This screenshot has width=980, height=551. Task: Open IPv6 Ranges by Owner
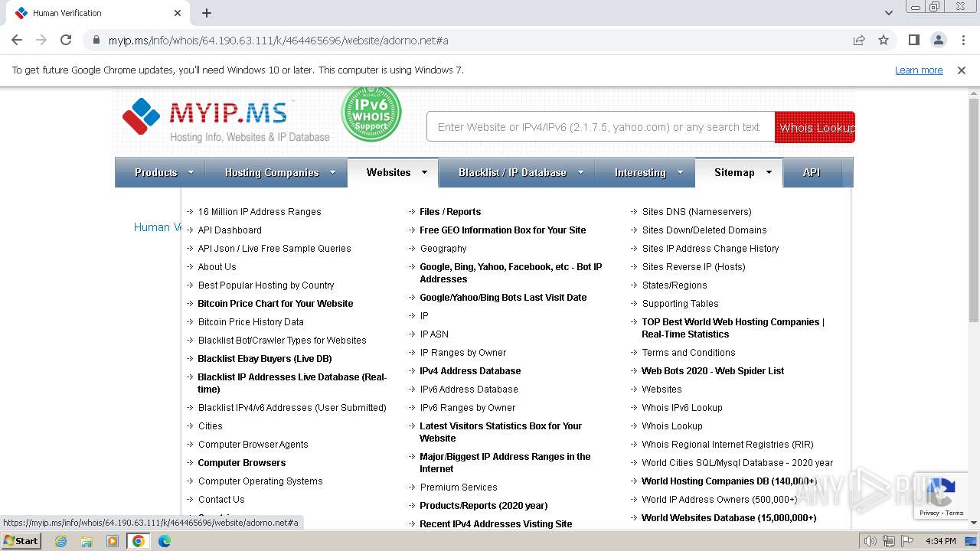coord(468,408)
